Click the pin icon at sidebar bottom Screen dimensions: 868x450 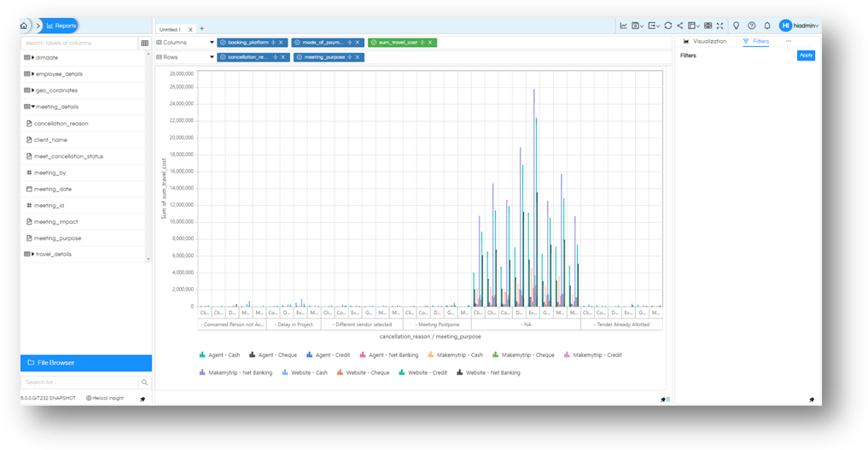tap(143, 399)
